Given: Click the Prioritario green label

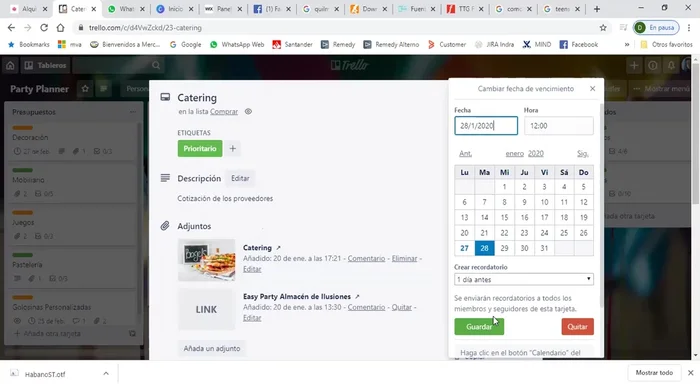Looking at the screenshot, I should 200,149.
